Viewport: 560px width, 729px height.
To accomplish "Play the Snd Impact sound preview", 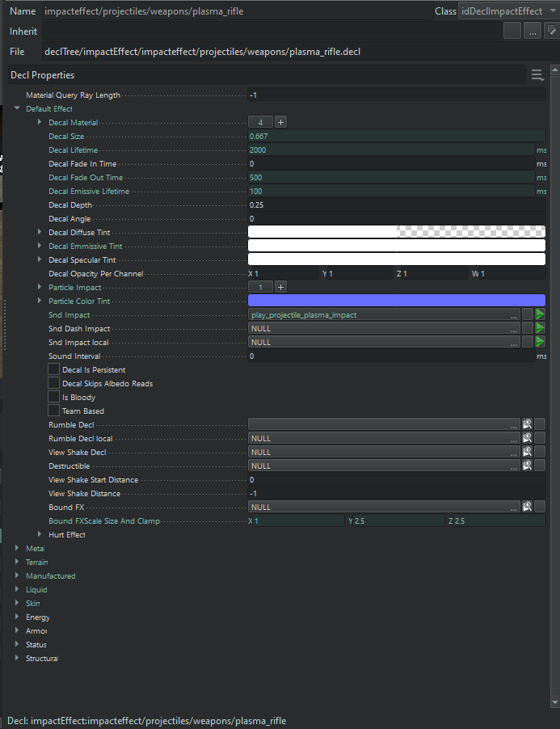I will (540, 314).
